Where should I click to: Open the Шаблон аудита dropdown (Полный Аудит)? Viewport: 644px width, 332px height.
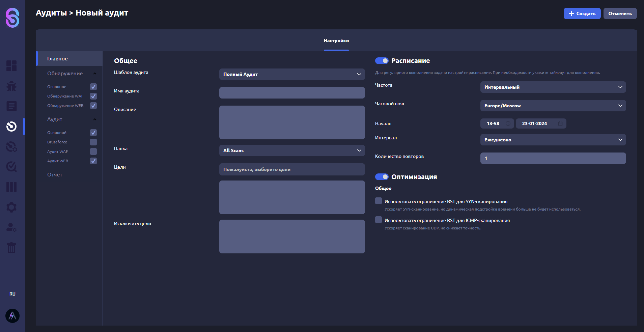[x=292, y=74]
